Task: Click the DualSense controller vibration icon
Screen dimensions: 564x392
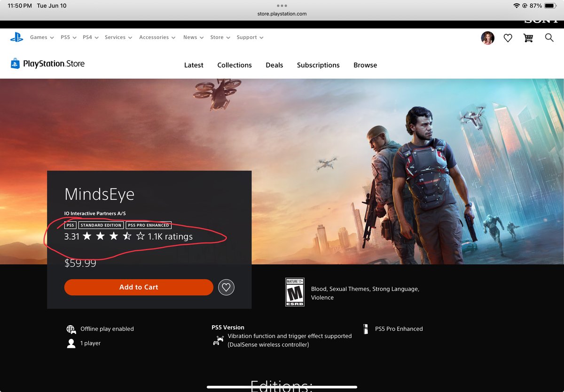Action: point(218,340)
